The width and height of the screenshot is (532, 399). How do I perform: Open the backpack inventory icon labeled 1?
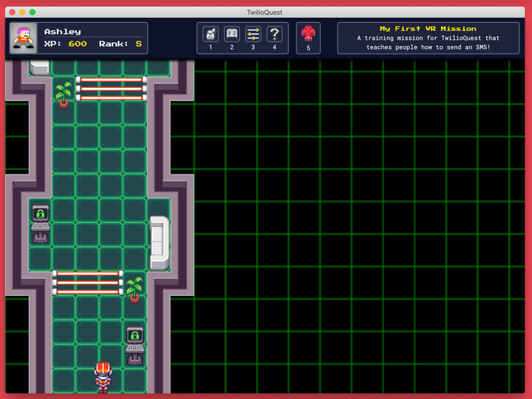[x=209, y=35]
